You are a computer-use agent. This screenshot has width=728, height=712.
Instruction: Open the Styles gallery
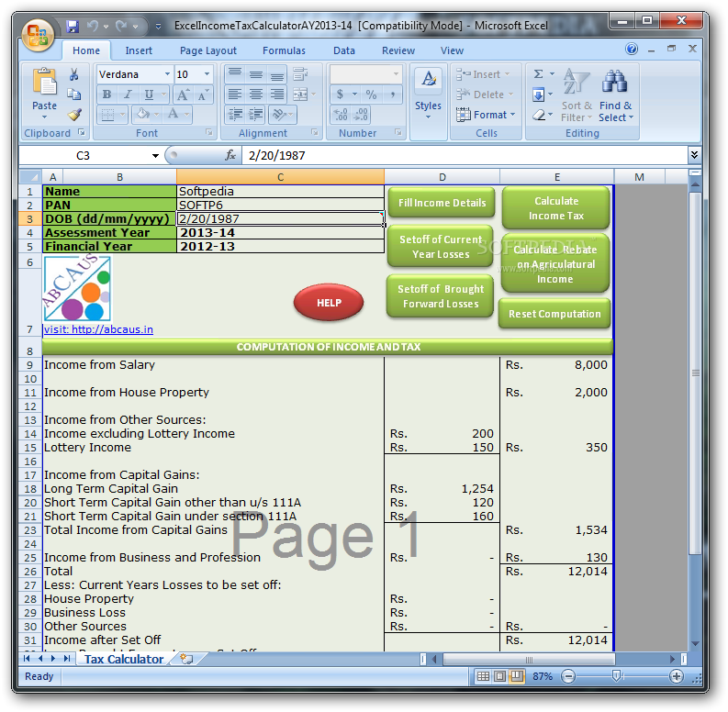[x=428, y=95]
